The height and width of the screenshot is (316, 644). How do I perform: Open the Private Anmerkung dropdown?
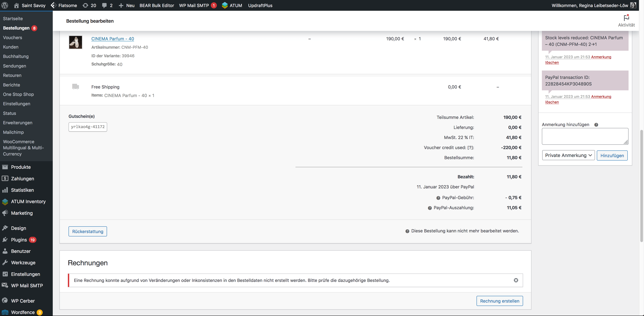click(568, 155)
